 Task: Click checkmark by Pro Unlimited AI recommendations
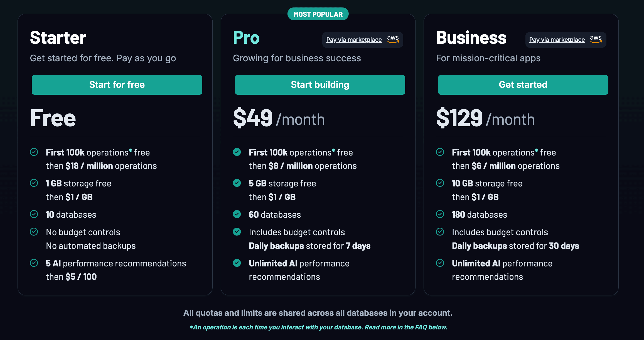tap(237, 263)
